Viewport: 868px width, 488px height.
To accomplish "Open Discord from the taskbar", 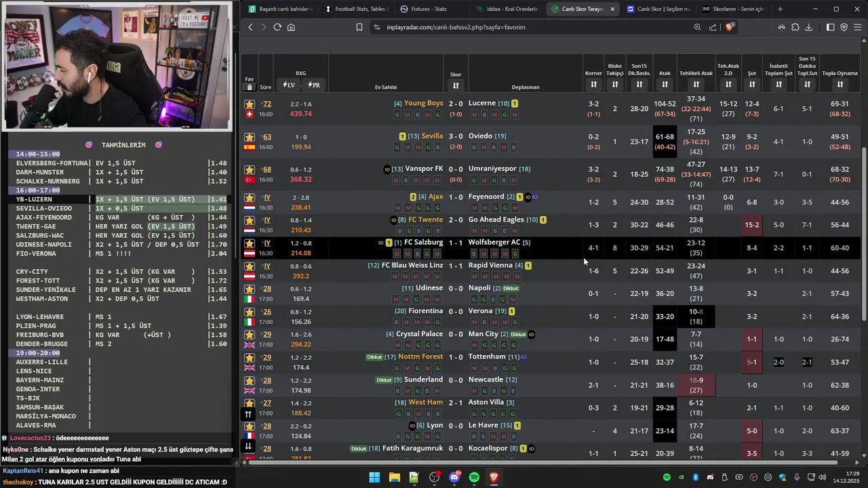I will (454, 477).
